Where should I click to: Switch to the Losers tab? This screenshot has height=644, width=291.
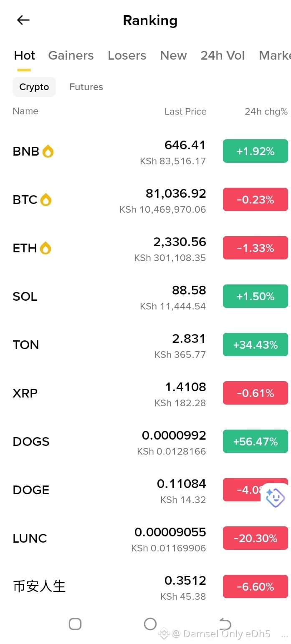point(127,55)
